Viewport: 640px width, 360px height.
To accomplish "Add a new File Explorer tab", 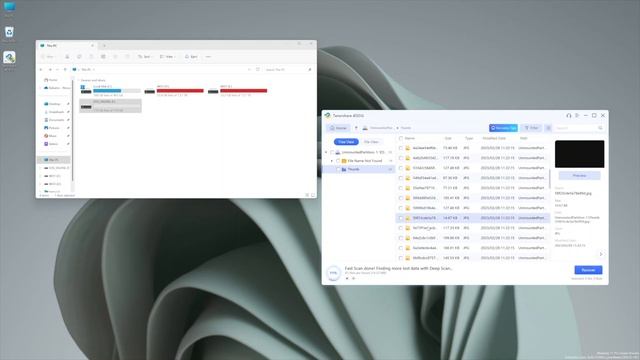I will pyautogui.click(x=104, y=45).
